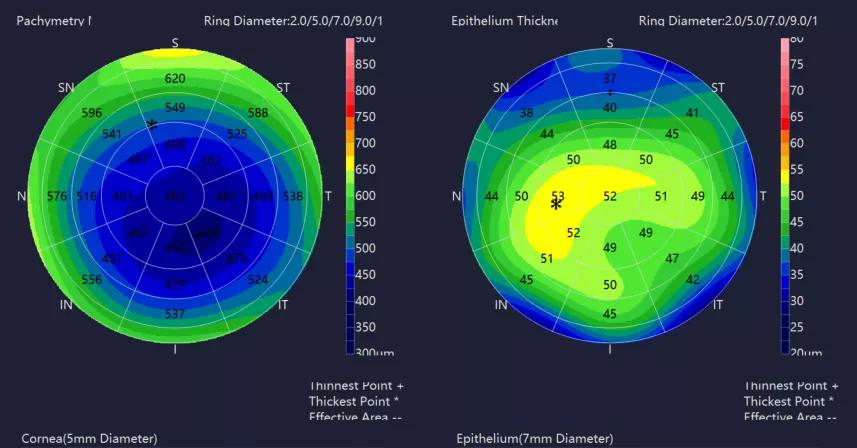This screenshot has width=857, height=448.
Task: Click Thickest Point legend under epithelium map
Action: point(789,402)
